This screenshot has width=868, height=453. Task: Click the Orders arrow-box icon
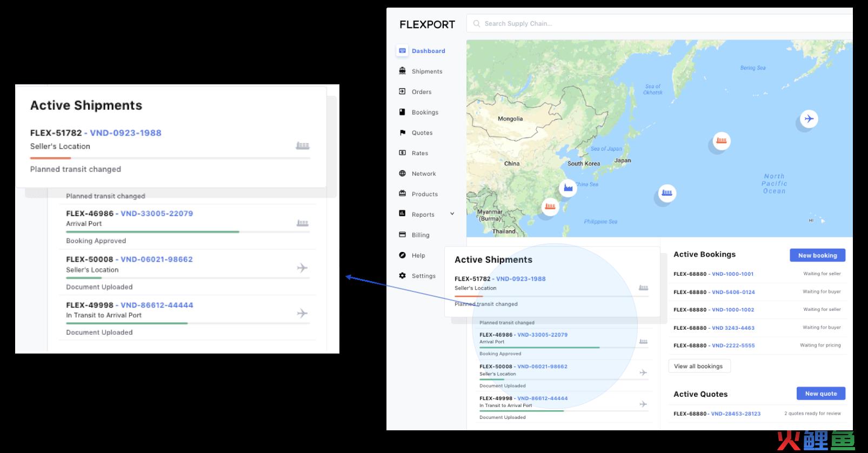pyautogui.click(x=402, y=91)
